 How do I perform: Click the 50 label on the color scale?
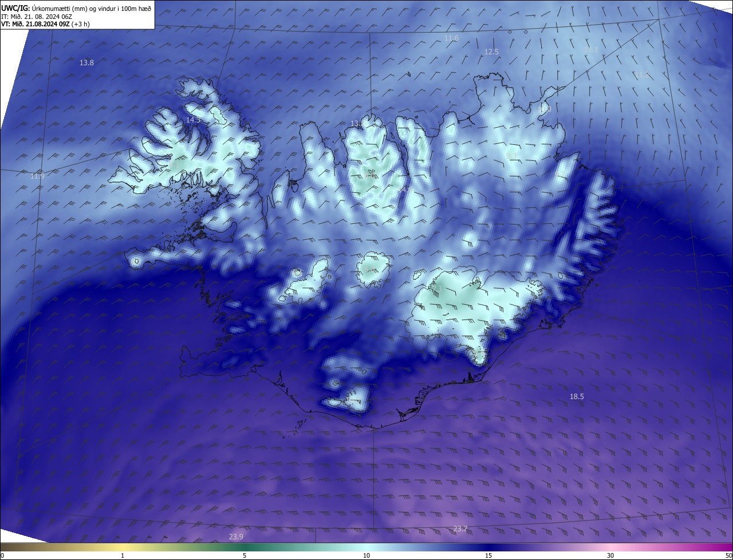(x=728, y=556)
